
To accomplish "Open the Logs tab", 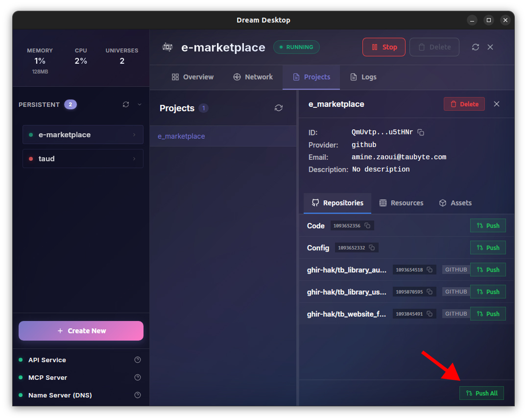I will point(363,77).
